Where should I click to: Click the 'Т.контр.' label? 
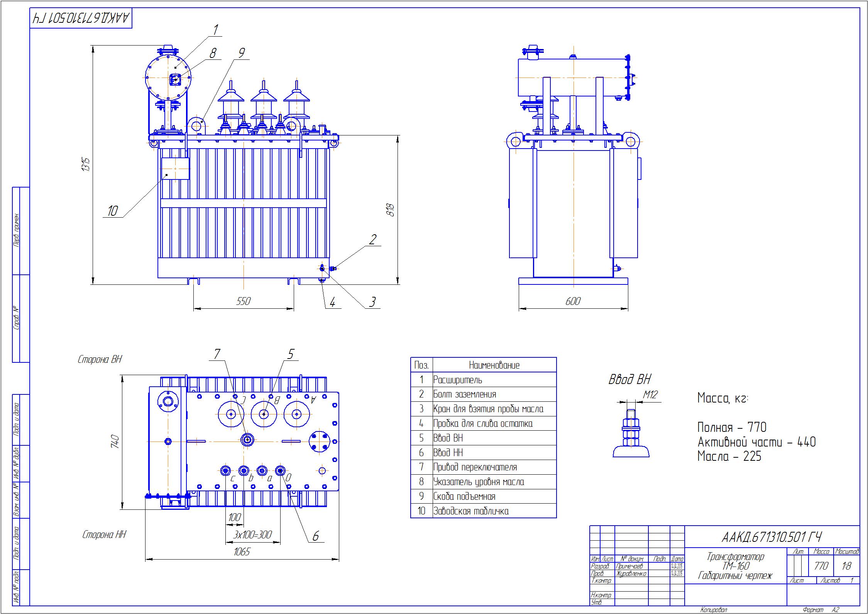(601, 581)
